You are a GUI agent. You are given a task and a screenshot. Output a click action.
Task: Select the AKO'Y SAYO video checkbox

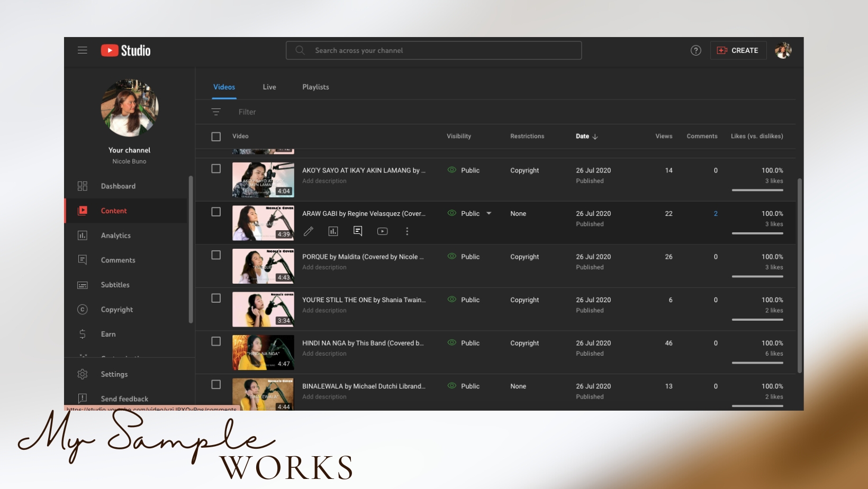[216, 168]
